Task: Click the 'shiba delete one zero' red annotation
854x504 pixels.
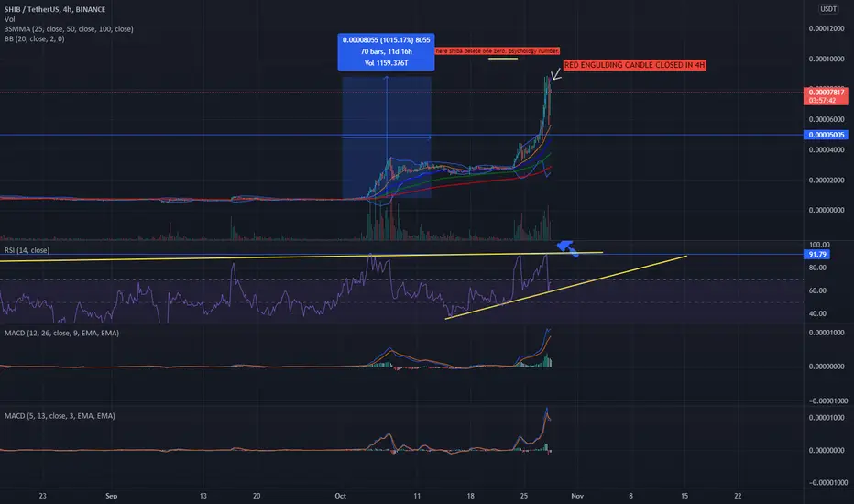Action: 498,50
